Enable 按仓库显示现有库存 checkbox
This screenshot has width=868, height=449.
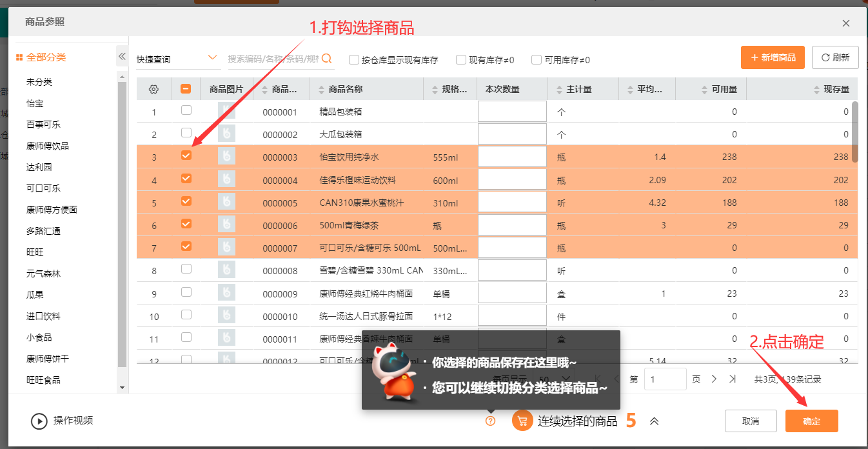[354, 60]
